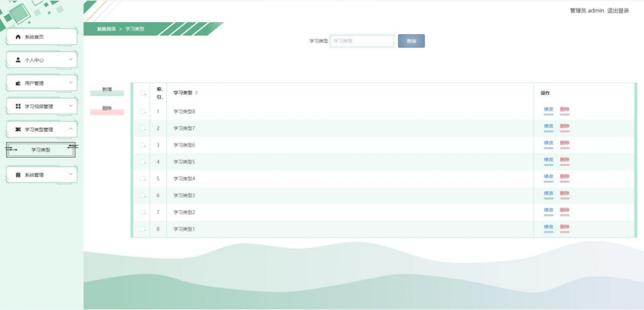Click the home icon beside 系统首页
The width and height of the screenshot is (644, 310).
pos(19,37)
